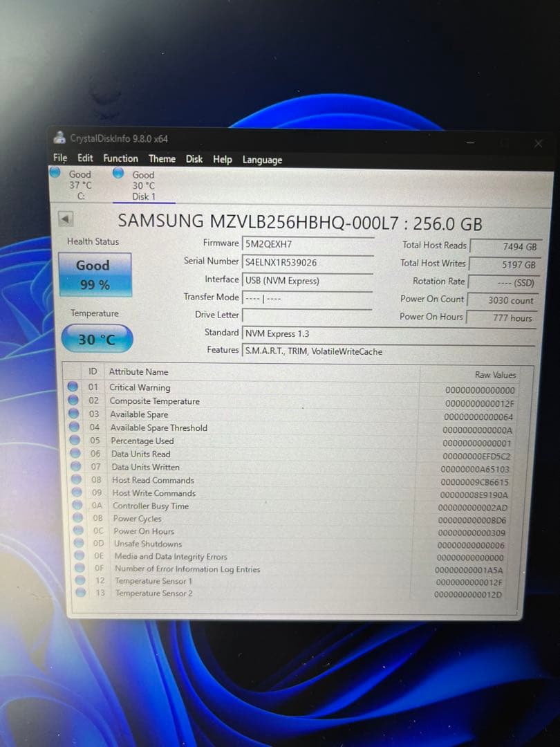This screenshot has height=747, width=560.
Task: Click the Disk 1 blue status orb
Action: pyautogui.click(x=118, y=172)
